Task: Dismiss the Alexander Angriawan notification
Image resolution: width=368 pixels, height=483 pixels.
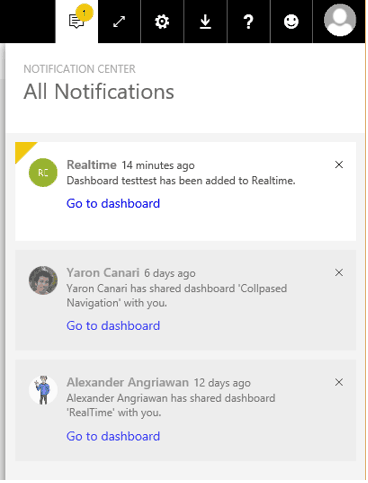Action: (x=339, y=382)
